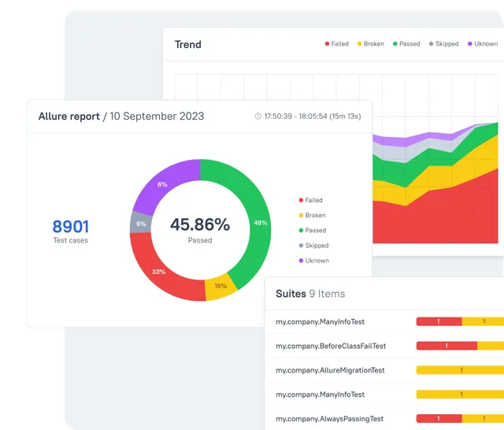This screenshot has height=430, width=504.
Task: Click the 10 September 2023 date
Action: point(157,117)
